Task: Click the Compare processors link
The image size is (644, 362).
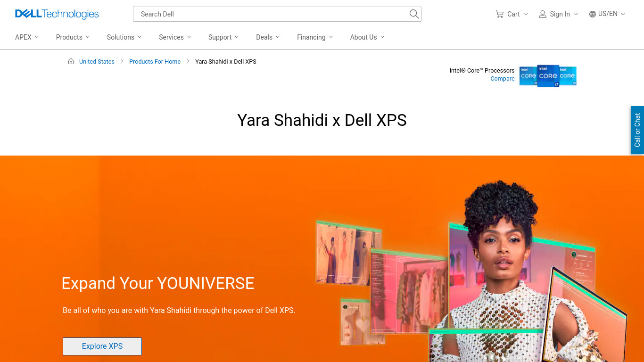Action: click(503, 79)
